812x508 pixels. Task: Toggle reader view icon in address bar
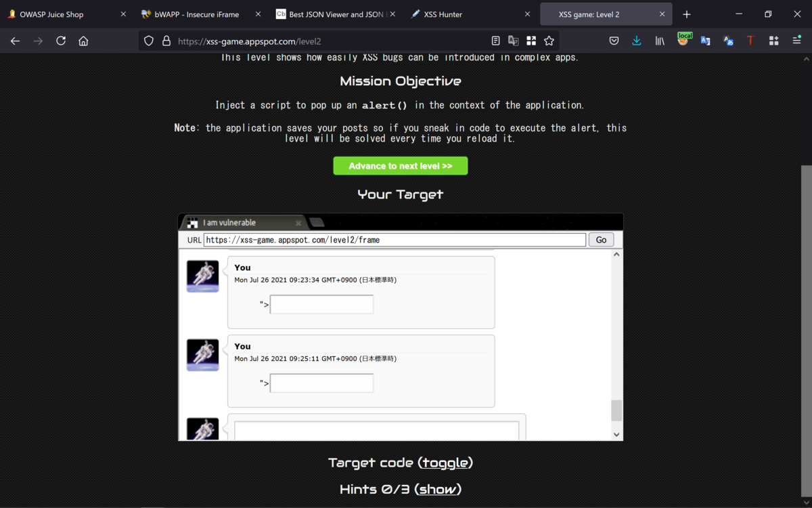(x=495, y=41)
